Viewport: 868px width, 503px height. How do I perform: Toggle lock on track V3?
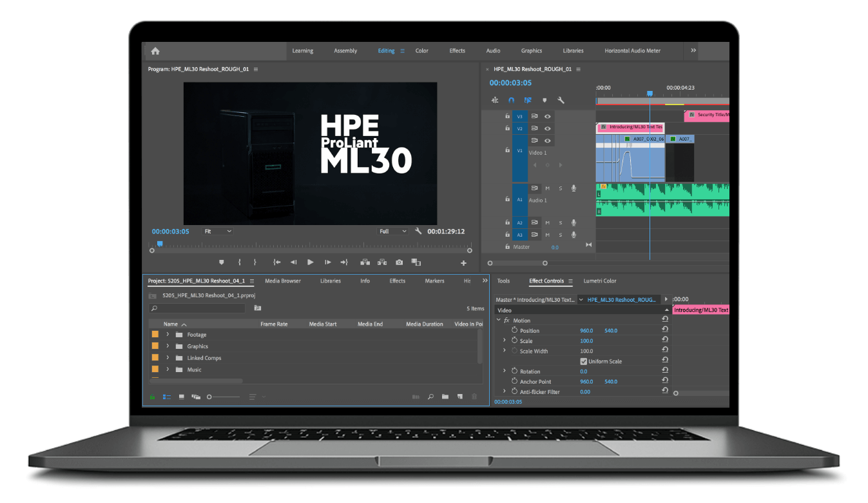[508, 117]
